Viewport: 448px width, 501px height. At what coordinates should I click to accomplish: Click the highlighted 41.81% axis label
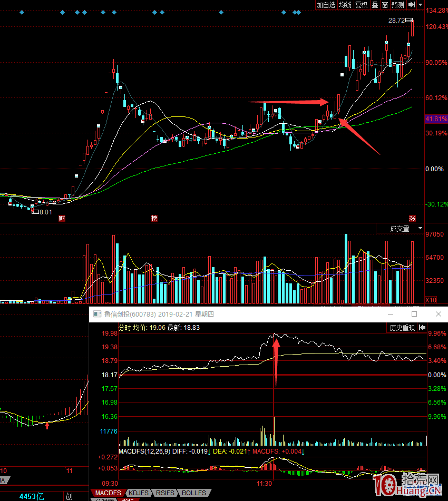pyautogui.click(x=436, y=119)
